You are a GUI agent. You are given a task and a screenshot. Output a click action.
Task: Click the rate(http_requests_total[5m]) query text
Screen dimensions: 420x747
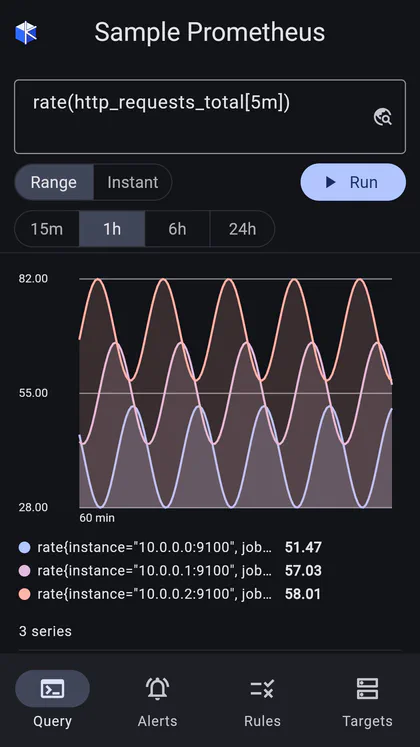[x=161, y=103]
